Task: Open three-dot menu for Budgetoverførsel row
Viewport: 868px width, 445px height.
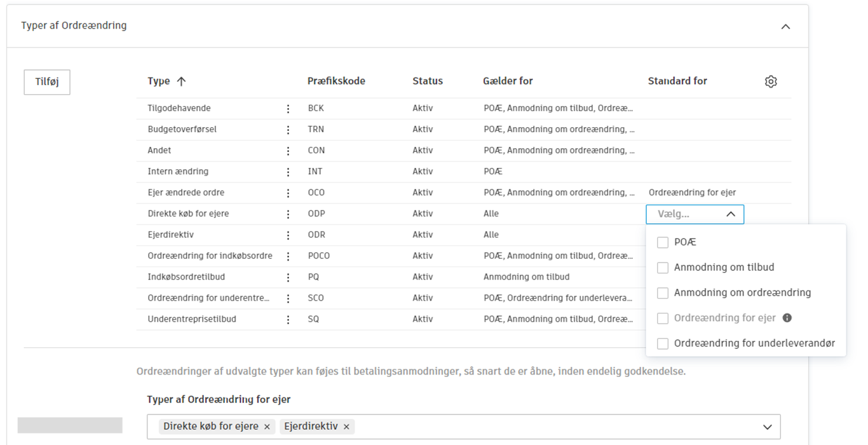Action: [288, 130]
